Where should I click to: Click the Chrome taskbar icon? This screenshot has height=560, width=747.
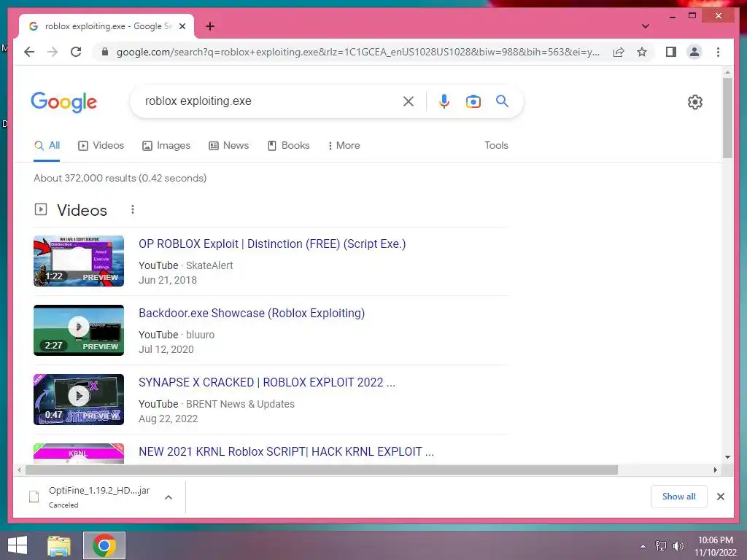pos(104,545)
